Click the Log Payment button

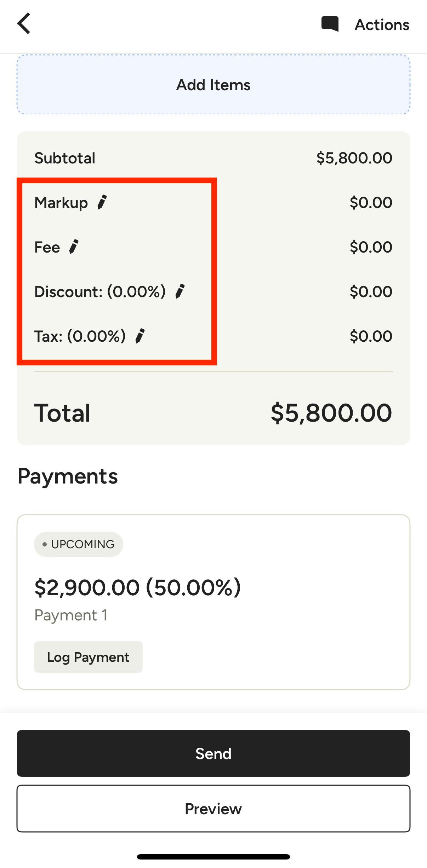[x=88, y=657]
